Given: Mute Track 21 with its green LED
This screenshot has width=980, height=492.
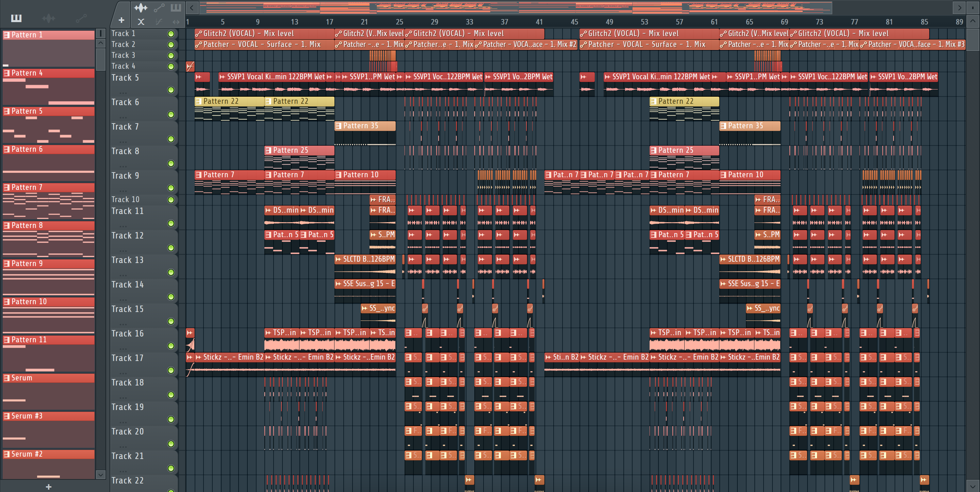Looking at the screenshot, I should click(171, 469).
